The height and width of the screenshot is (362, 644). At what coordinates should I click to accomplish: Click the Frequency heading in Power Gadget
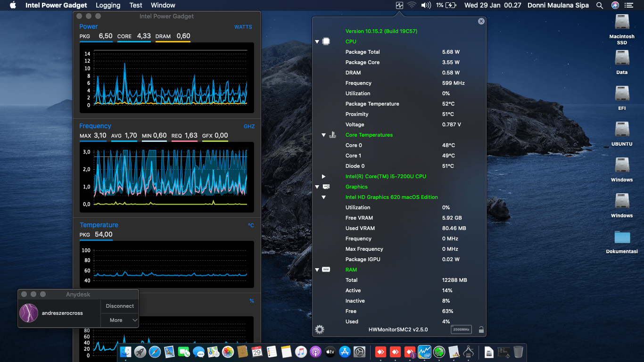[x=95, y=126]
